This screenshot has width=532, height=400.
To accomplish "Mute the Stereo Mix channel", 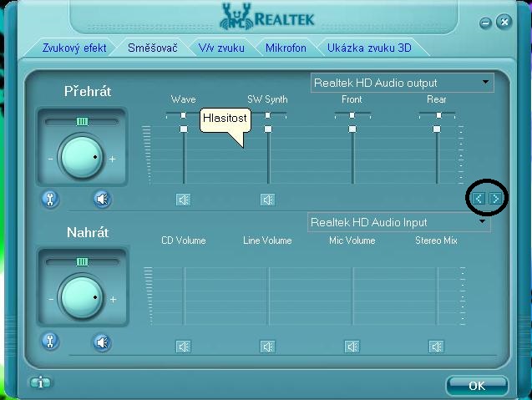I will tap(436, 347).
